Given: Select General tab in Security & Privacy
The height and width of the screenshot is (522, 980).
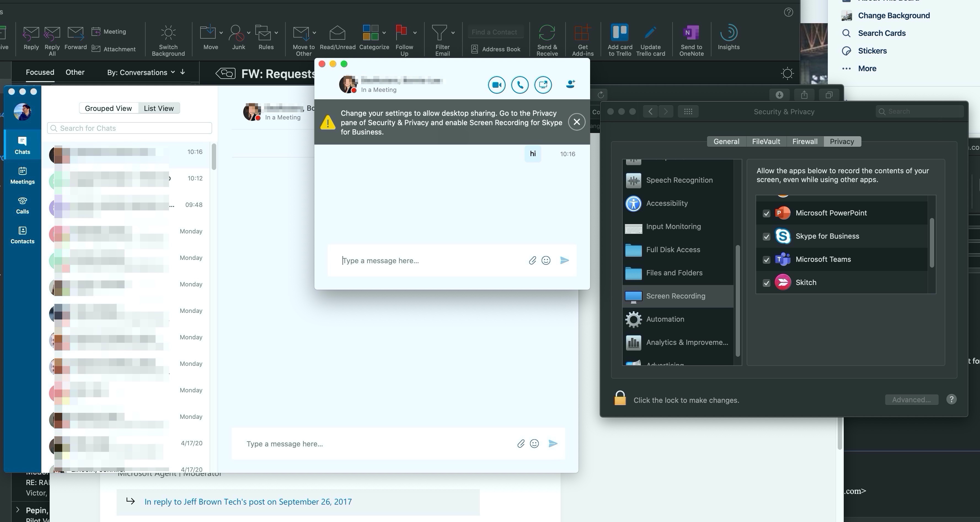Looking at the screenshot, I should pyautogui.click(x=726, y=141).
